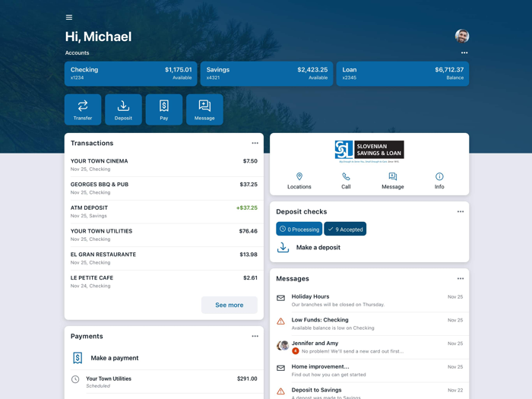This screenshot has height=399, width=532.
Task: Open YOUR TOWN UTILITIES transaction
Action: [164, 235]
